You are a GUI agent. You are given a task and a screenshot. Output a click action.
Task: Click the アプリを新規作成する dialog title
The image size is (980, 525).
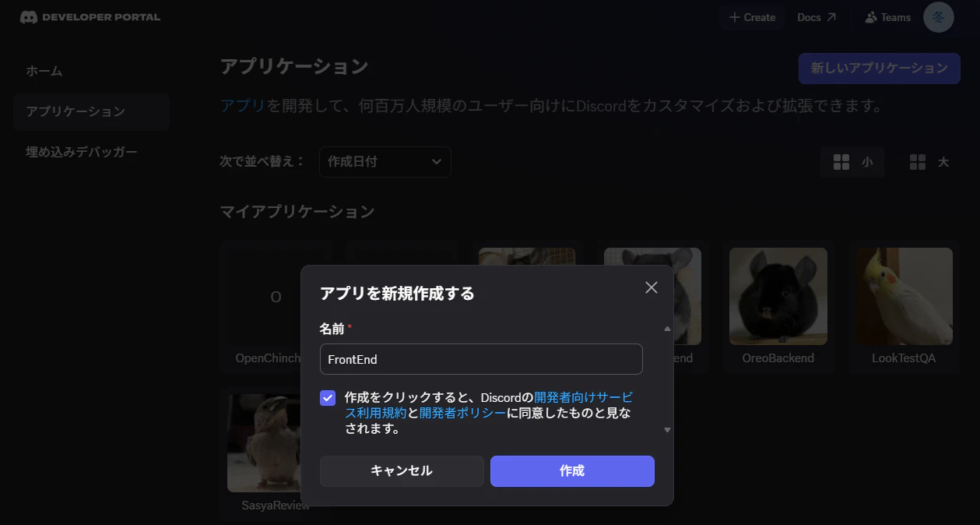[x=397, y=294]
